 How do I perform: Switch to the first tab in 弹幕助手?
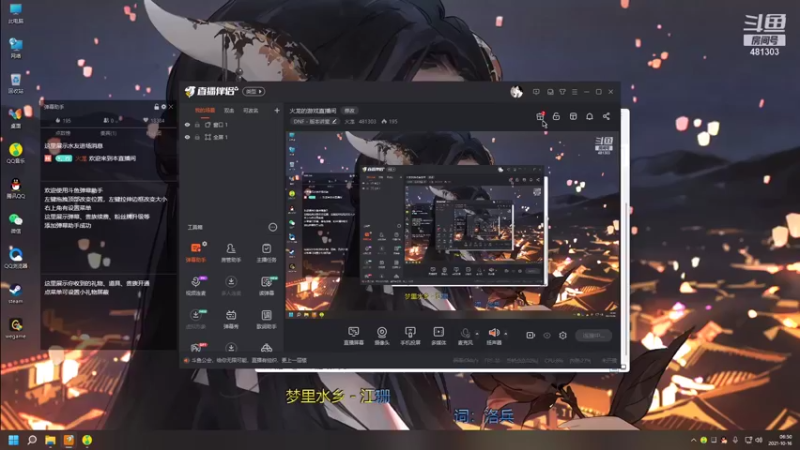63,133
